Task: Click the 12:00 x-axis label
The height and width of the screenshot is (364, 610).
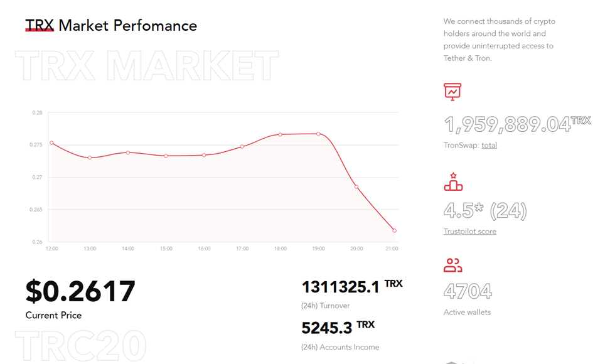Action: click(x=51, y=249)
